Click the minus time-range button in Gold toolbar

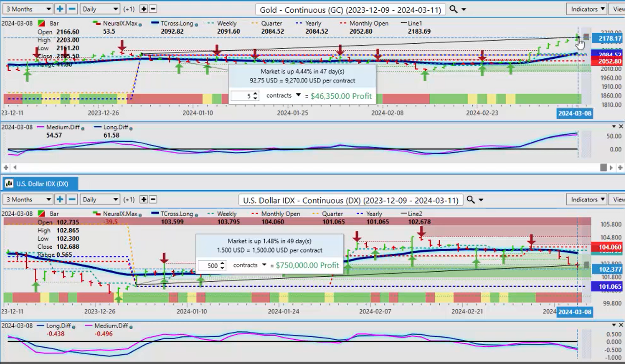[x=72, y=9]
